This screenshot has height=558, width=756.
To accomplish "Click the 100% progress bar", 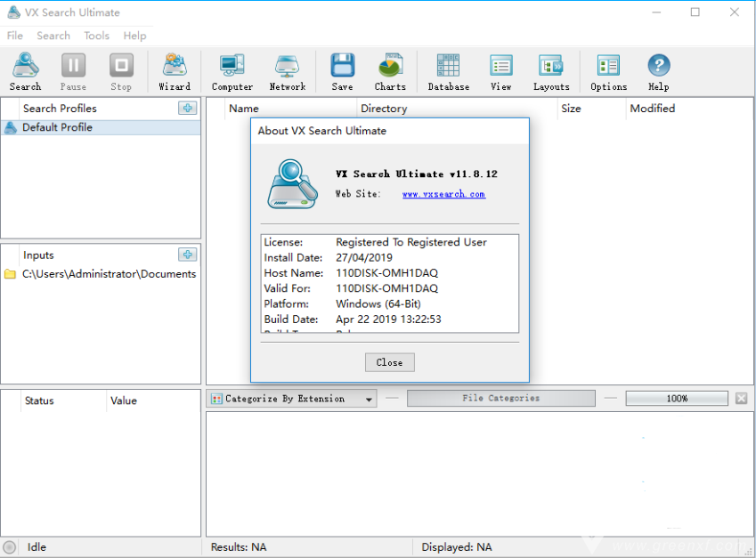I will coord(677,398).
